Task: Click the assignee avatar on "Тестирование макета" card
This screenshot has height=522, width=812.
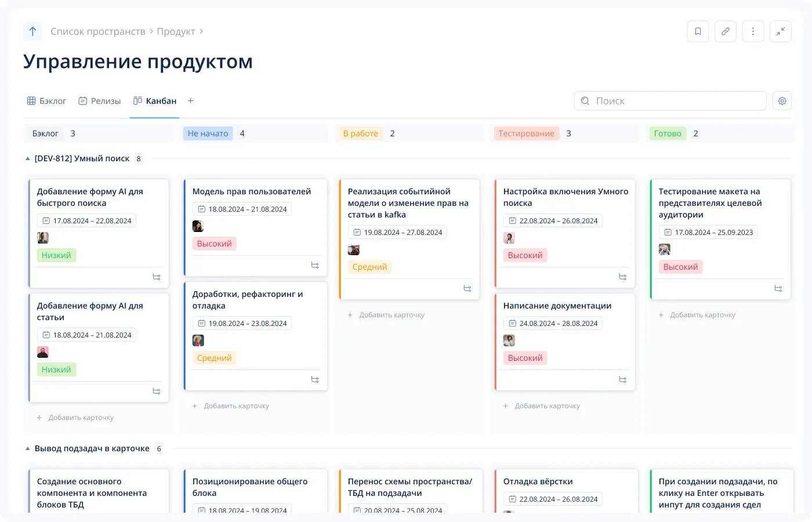Action: (x=664, y=249)
